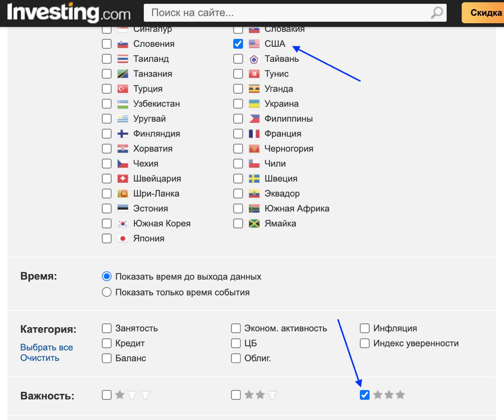
Task: Uncheck the three-star importance checkbox
Action: (x=365, y=395)
